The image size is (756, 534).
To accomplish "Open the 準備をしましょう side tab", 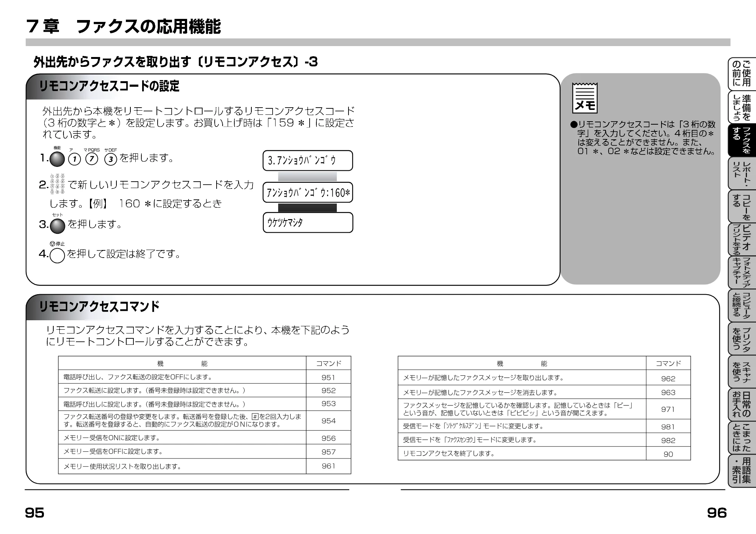I will tap(742, 107).
